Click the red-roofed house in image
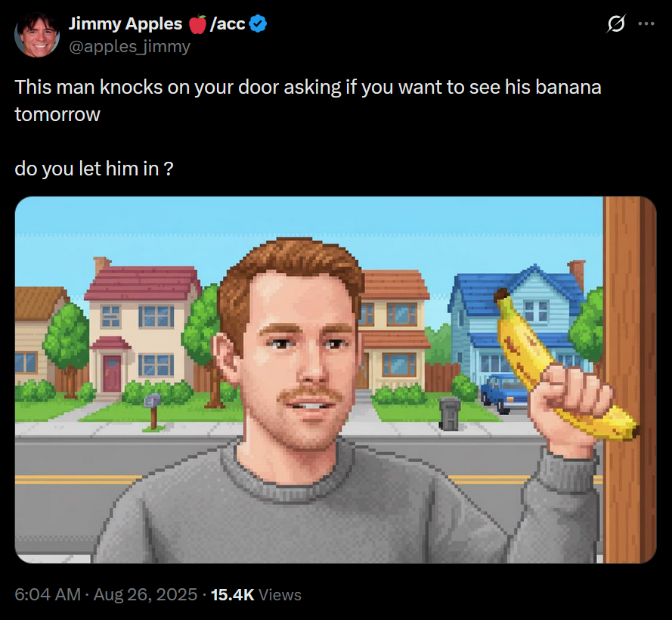 pos(141,328)
